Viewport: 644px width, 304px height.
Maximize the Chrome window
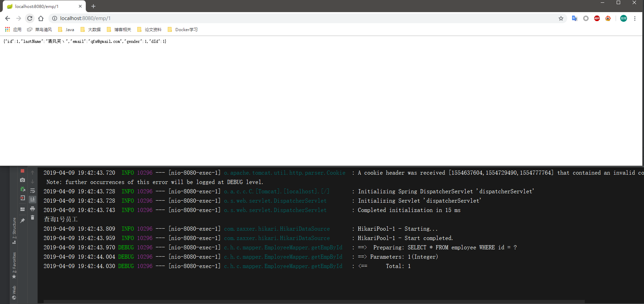618,3
